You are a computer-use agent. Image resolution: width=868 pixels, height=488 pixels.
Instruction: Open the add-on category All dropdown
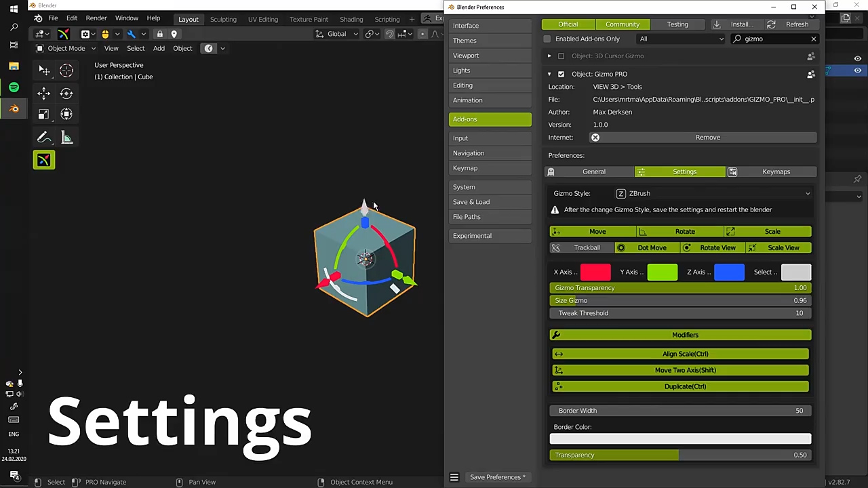click(x=681, y=39)
